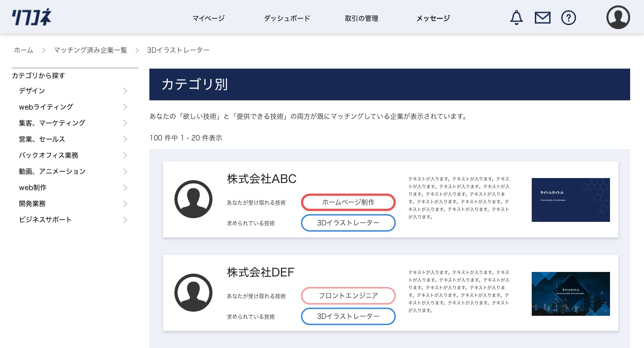
Task: Click the ホーム breadcrumb link
Action: 24,50
